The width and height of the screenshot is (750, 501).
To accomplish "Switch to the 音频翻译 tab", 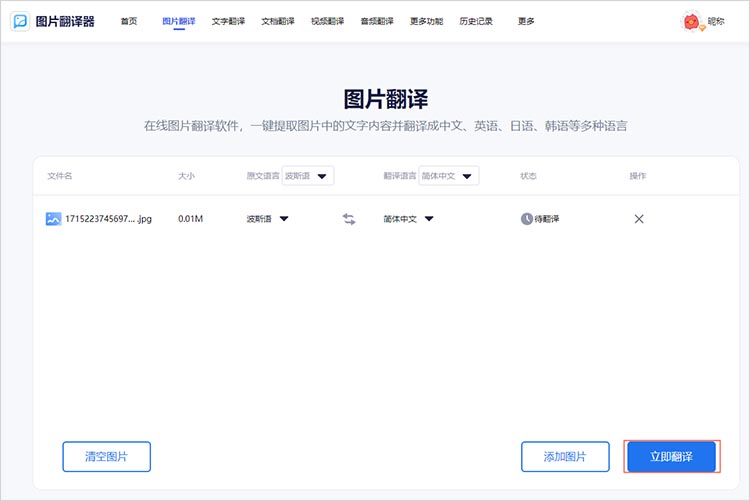I will (x=377, y=21).
